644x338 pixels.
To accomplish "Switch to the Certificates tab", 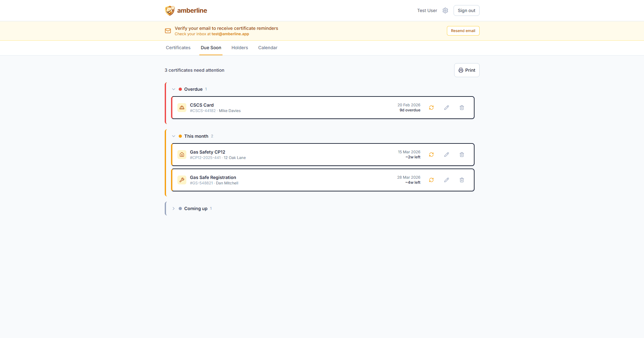I will pos(178,48).
